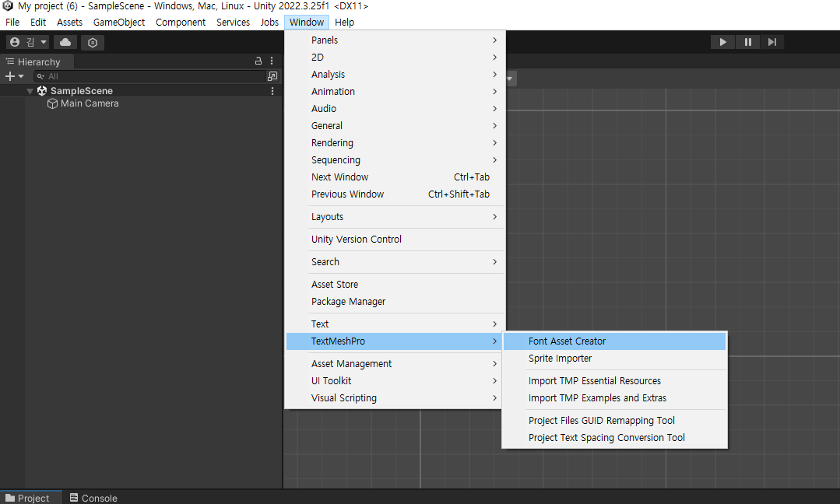Click the Play button
840x504 pixels.
[x=722, y=42]
